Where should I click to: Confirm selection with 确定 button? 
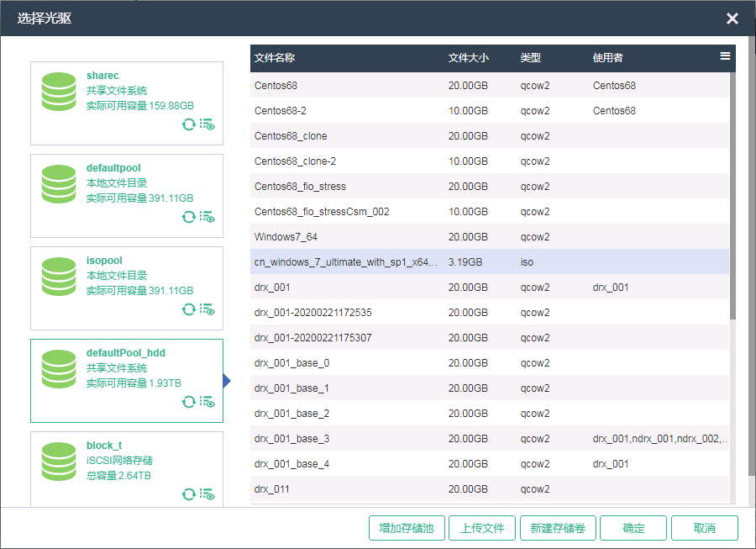(633, 528)
